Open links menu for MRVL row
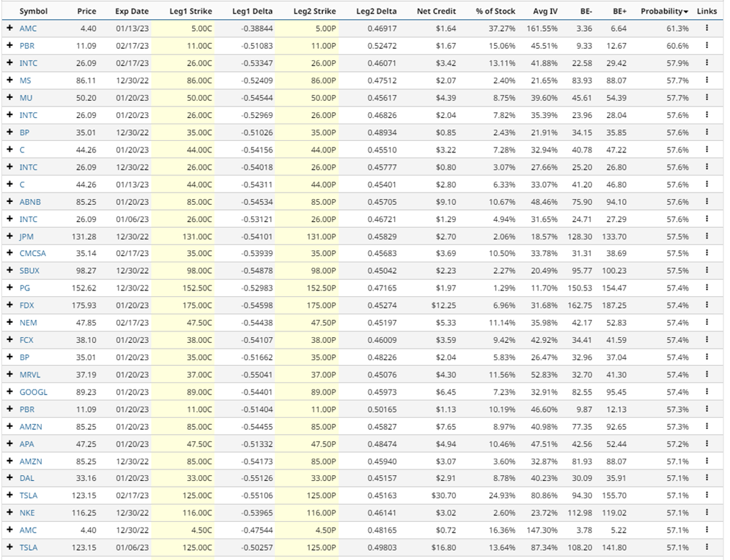Screen dimensions: 730x560 707,374
